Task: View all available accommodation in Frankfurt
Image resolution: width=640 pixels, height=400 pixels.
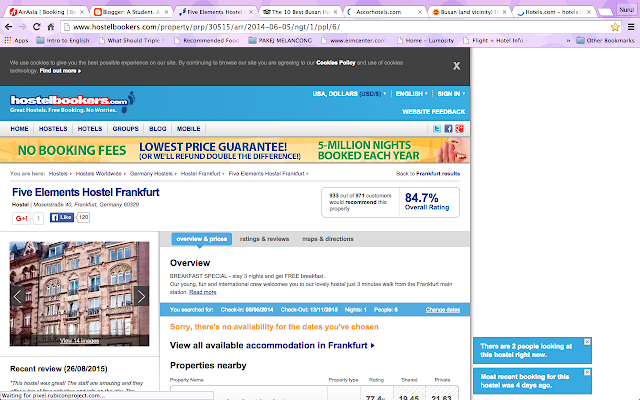Action: [272, 345]
